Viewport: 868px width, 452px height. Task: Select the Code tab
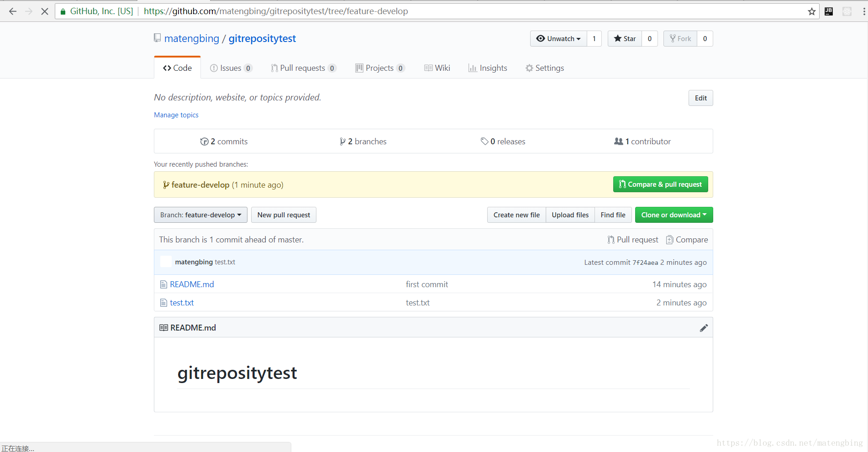pyautogui.click(x=178, y=68)
